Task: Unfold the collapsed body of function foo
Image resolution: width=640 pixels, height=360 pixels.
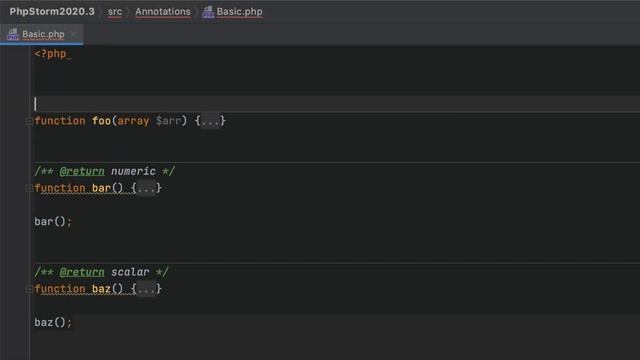Action: 210,121
